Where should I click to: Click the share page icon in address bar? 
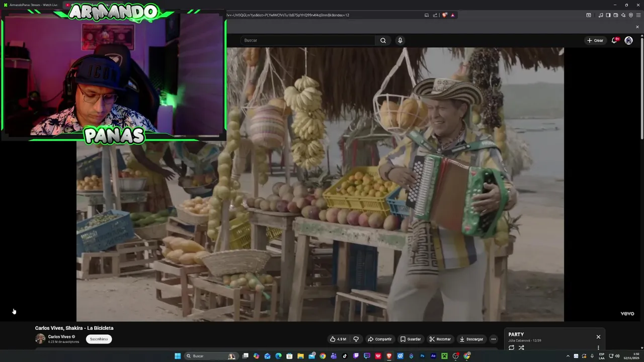pyautogui.click(x=435, y=15)
